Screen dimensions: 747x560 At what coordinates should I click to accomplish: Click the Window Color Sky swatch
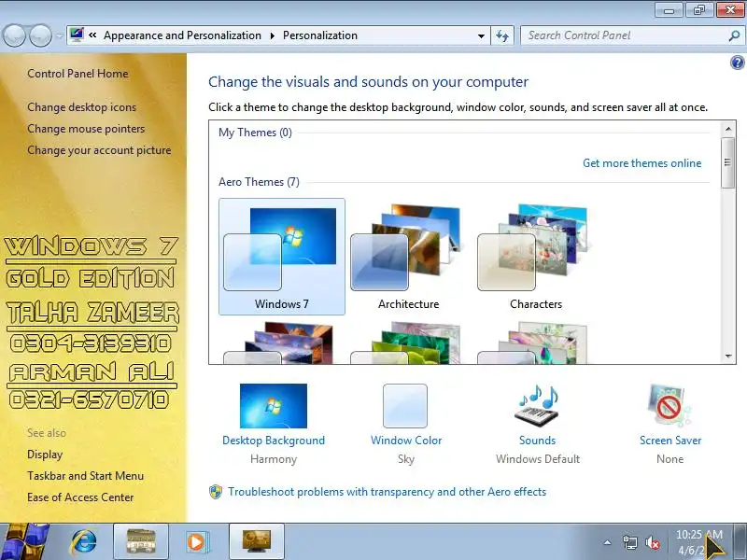tap(405, 406)
